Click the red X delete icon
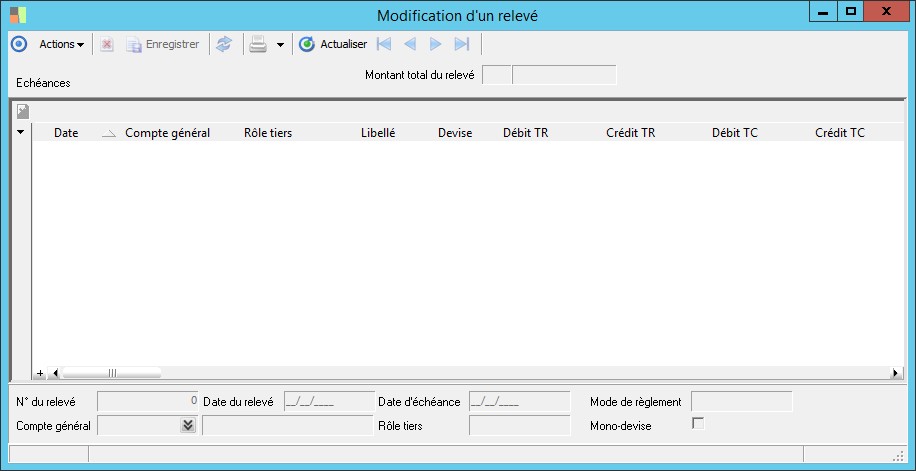The image size is (916, 471). (x=106, y=44)
